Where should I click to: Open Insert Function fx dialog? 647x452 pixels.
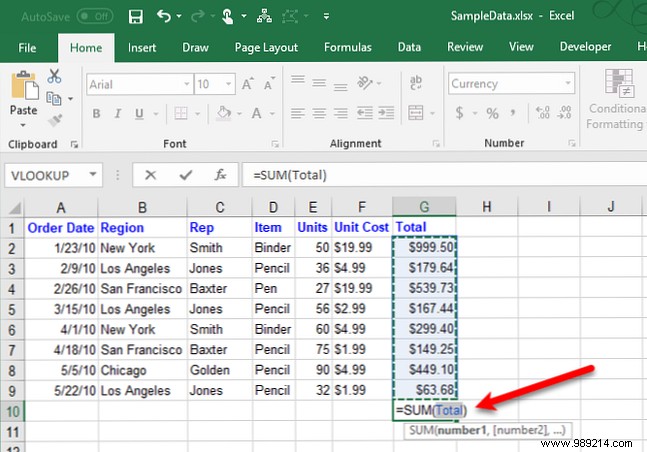(220, 175)
